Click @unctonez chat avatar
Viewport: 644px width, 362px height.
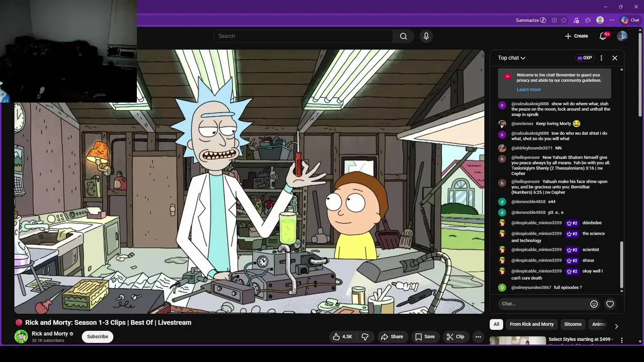coord(502,124)
